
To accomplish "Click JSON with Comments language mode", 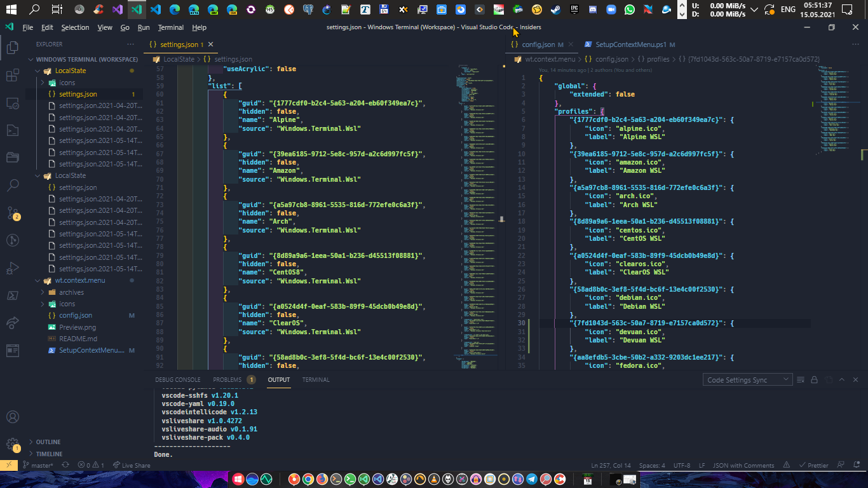I will pyautogui.click(x=743, y=465).
